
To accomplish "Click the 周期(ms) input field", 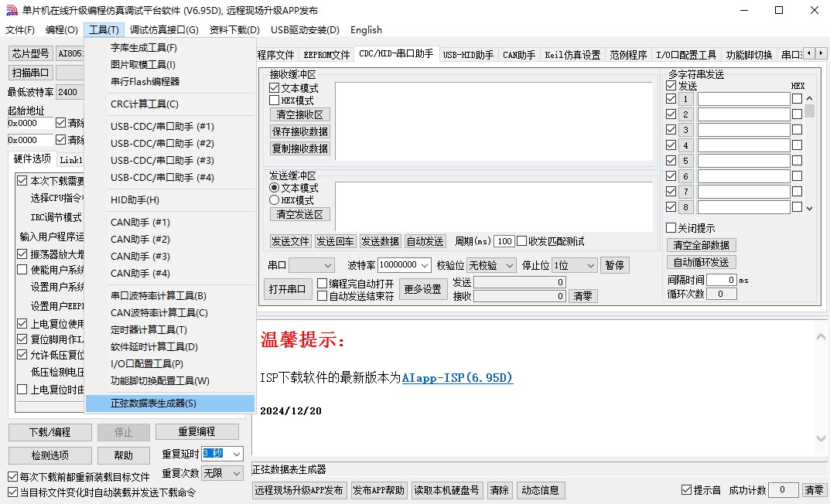I will coord(504,241).
